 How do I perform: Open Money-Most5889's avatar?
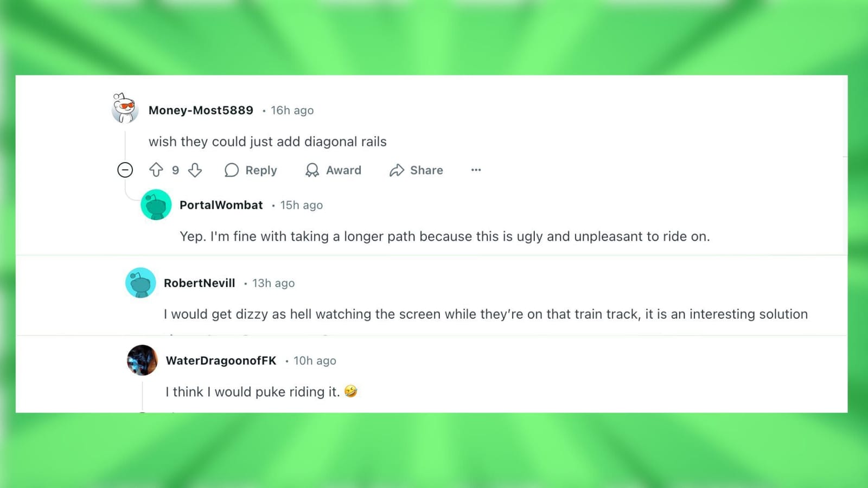pos(124,108)
